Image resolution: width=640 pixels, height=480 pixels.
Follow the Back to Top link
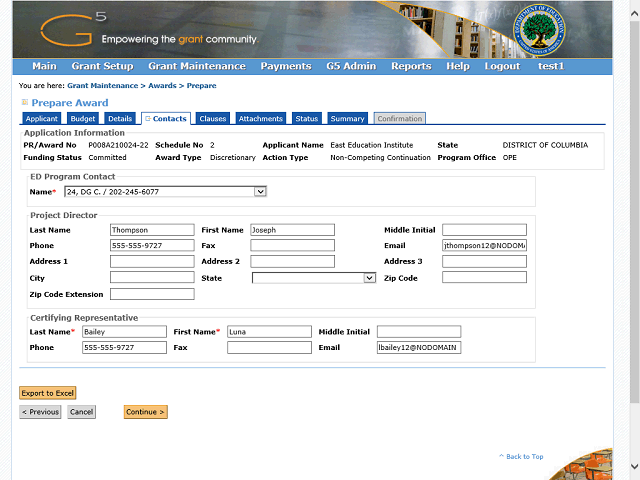click(x=524, y=457)
